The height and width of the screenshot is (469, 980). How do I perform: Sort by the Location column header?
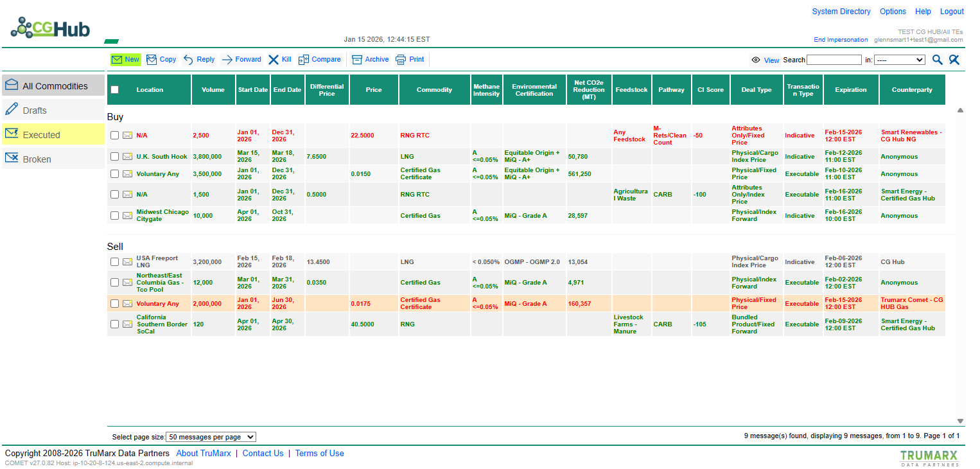[x=150, y=90]
